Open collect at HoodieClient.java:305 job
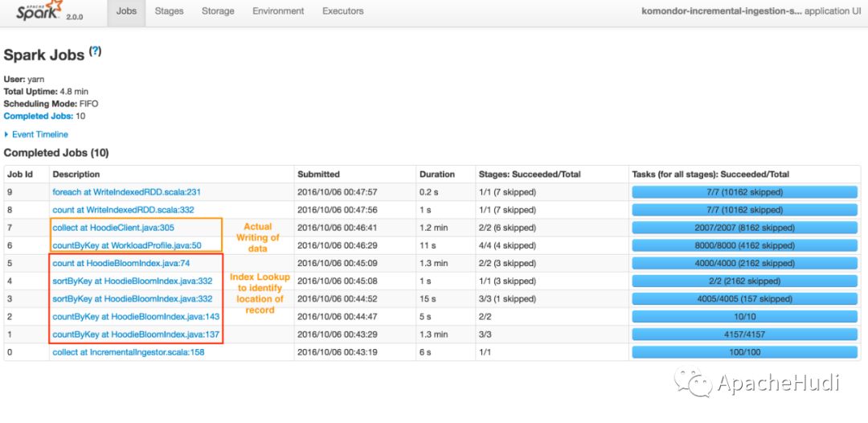868x423 pixels. tap(114, 228)
